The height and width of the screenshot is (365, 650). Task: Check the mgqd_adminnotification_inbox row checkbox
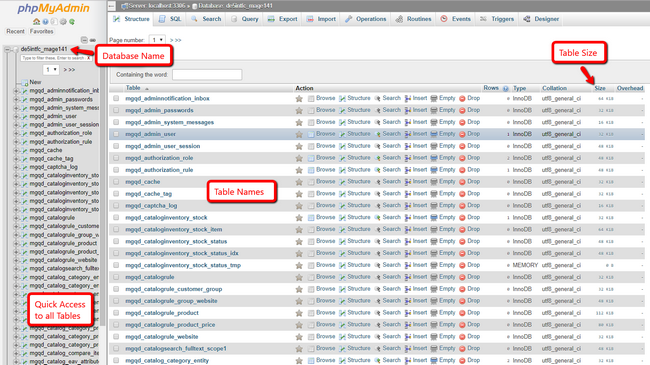(116, 98)
